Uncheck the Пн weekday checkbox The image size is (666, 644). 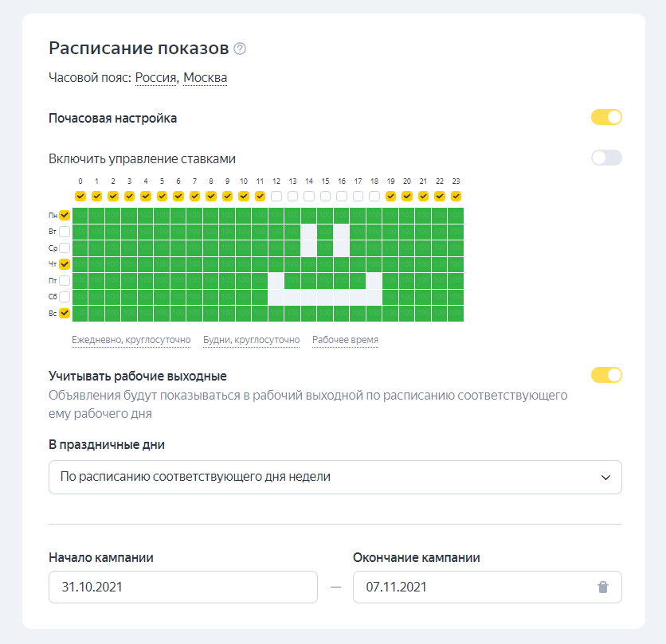[x=65, y=215]
